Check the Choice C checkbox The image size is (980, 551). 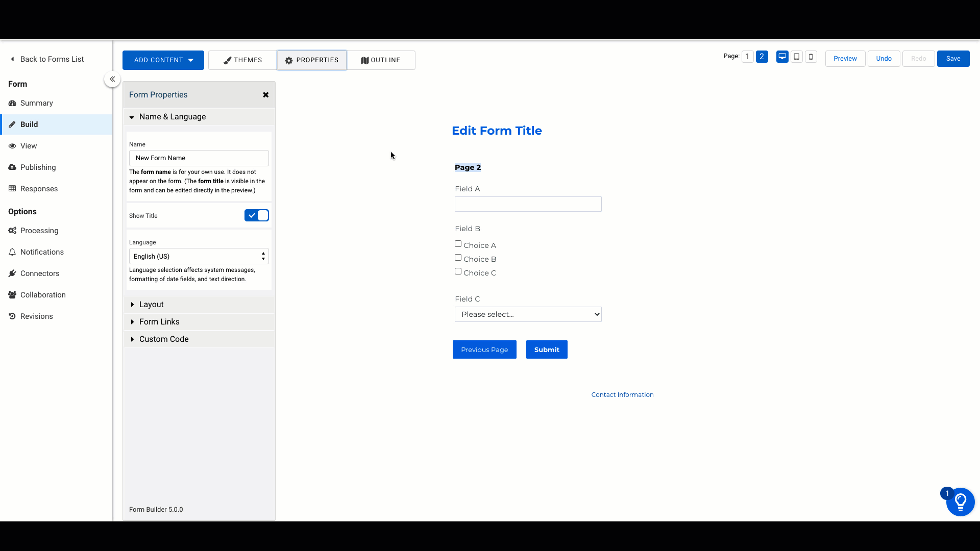tap(458, 271)
